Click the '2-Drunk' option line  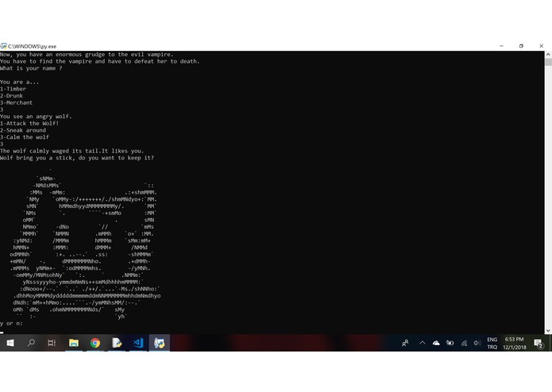pos(12,96)
